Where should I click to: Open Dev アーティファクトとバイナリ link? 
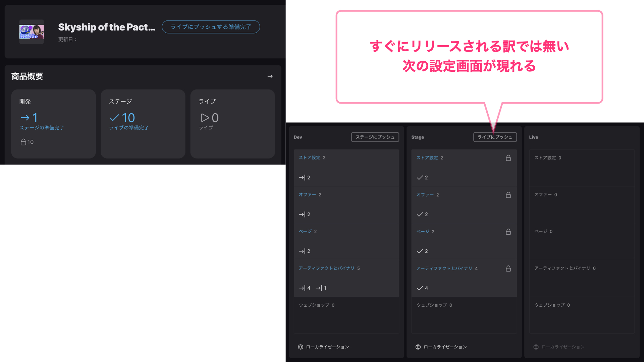click(x=326, y=268)
